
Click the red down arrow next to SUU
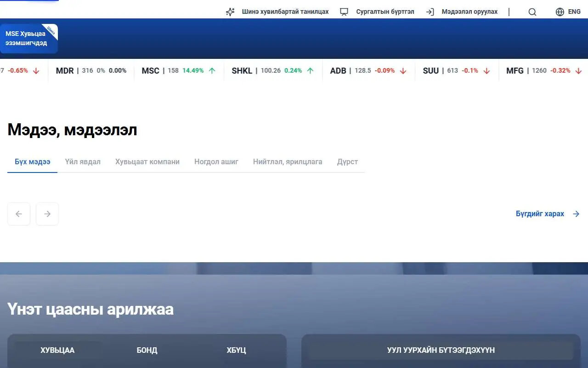coord(486,71)
